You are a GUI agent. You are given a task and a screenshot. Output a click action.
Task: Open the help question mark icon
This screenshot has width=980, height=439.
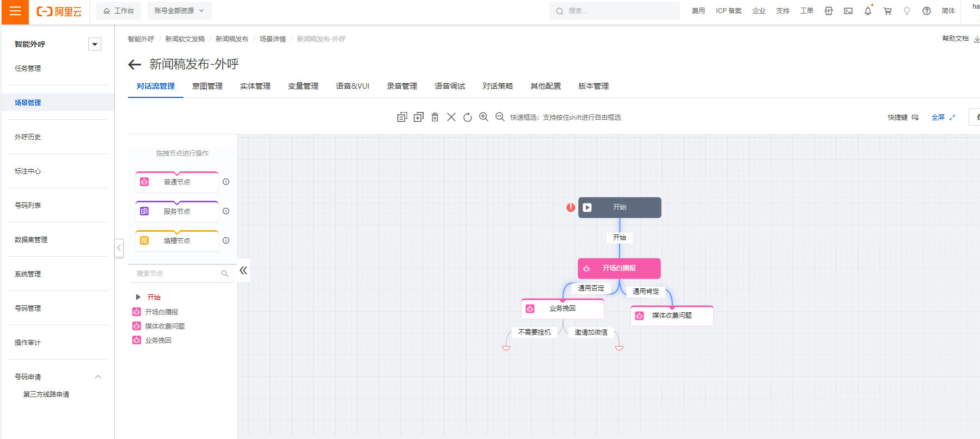pyautogui.click(x=927, y=11)
